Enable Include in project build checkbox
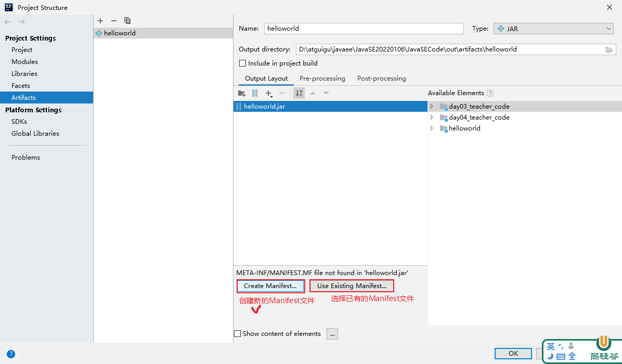 click(x=242, y=63)
